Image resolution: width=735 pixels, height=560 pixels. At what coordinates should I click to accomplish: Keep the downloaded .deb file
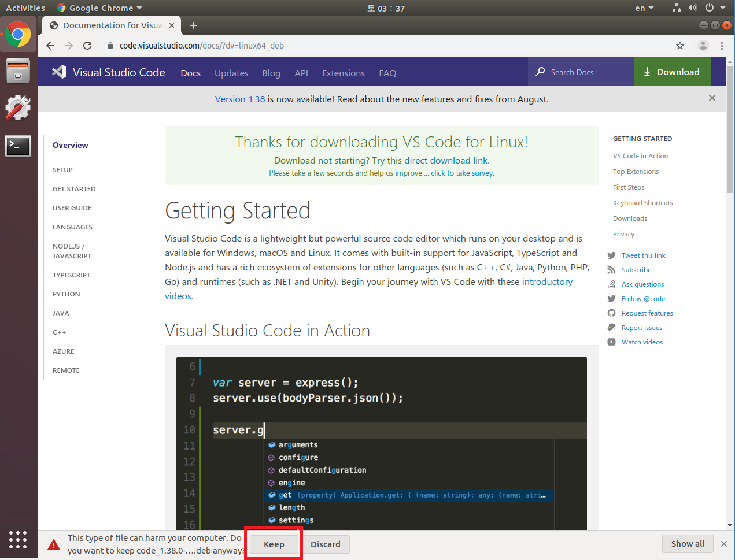coord(274,544)
